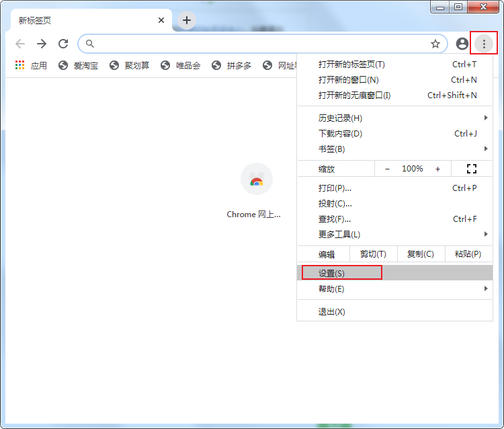This screenshot has width=504, height=429.
Task: Click the search magnifier icon in address bar
Action: (x=90, y=44)
